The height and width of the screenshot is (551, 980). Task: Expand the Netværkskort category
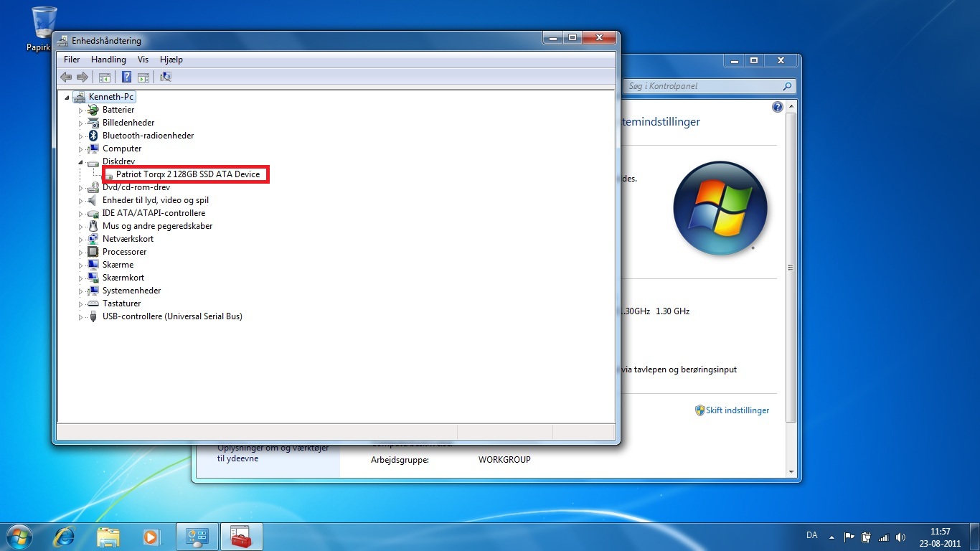(x=80, y=240)
